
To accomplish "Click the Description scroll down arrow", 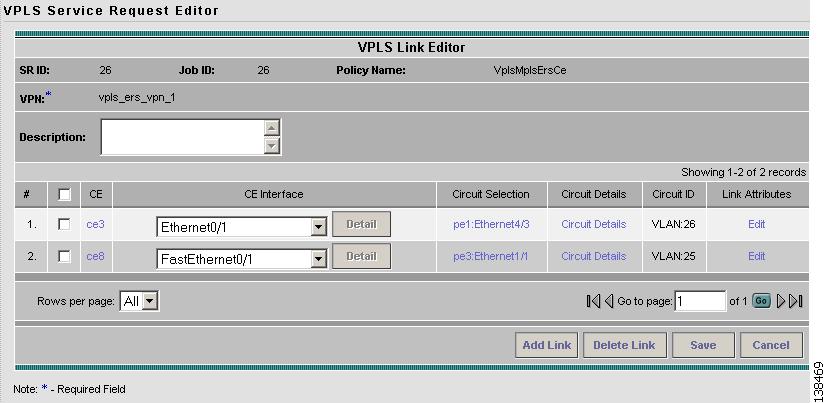I will 271,146.
